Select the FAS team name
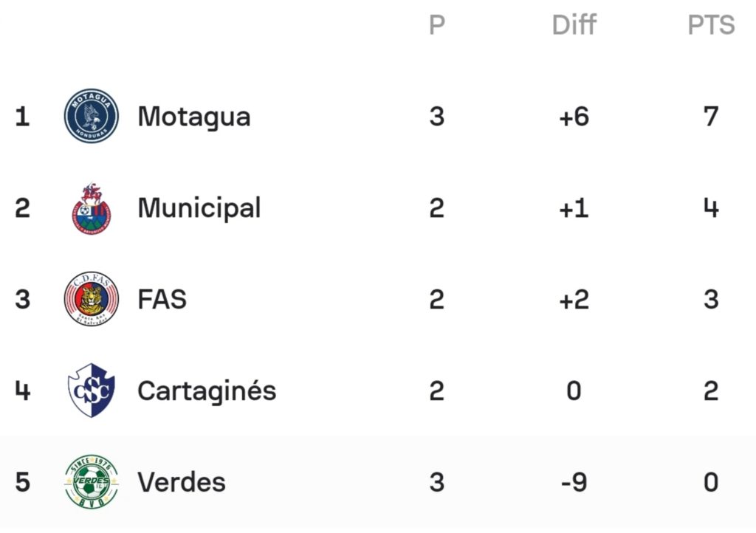Screen dimensions: 756x533 162,299
